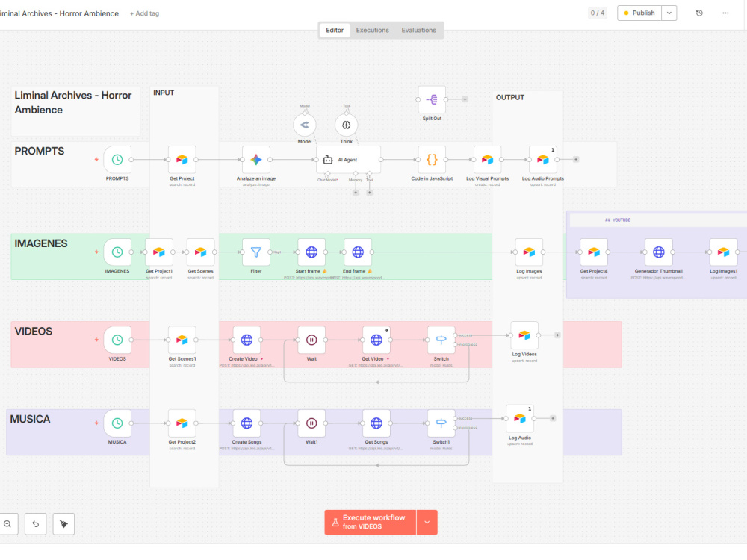
Task: Select the Log Videos node
Action: 524,335
